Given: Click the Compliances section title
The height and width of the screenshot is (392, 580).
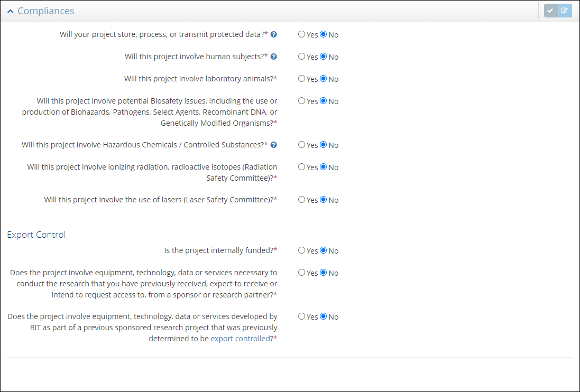Looking at the screenshot, I should [45, 11].
